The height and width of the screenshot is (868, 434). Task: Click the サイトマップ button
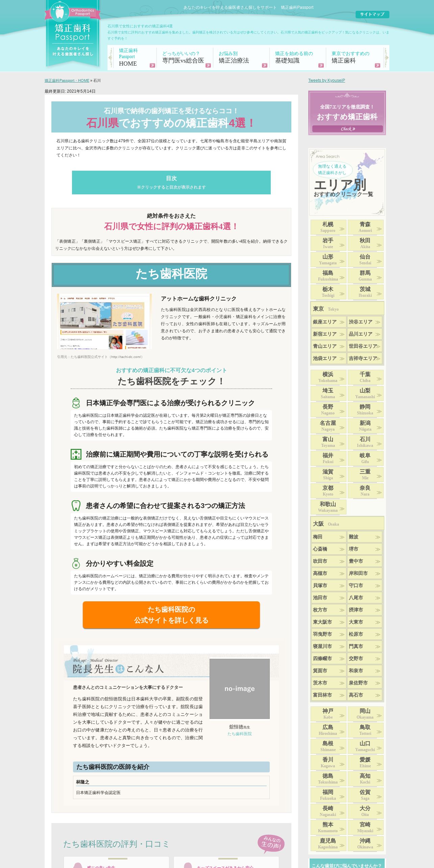click(x=372, y=15)
